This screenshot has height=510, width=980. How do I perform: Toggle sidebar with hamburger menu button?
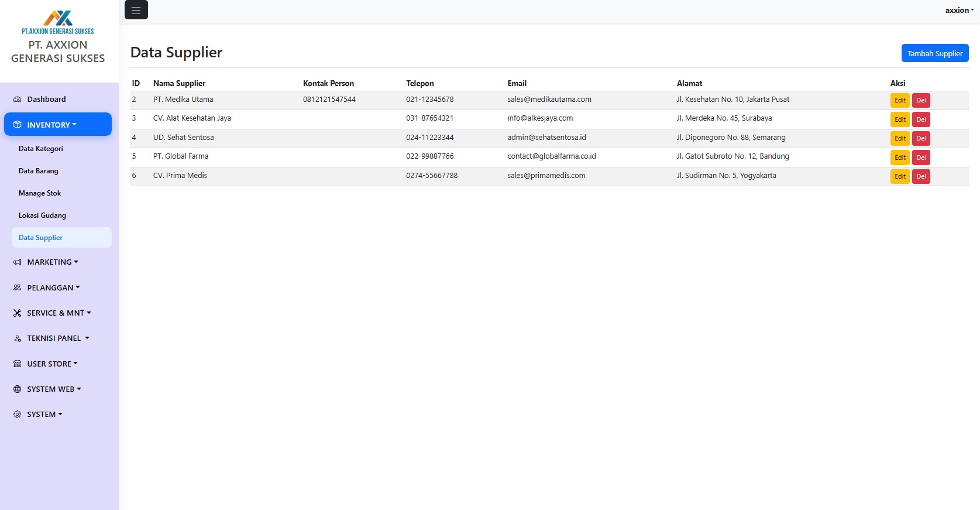click(x=136, y=10)
